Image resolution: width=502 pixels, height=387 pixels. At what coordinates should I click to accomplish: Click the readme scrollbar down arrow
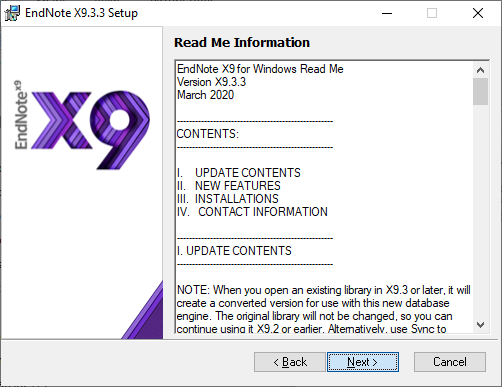480,325
